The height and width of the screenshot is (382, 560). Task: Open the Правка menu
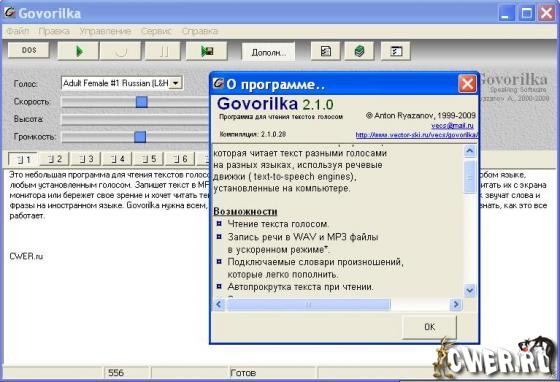click(54, 31)
